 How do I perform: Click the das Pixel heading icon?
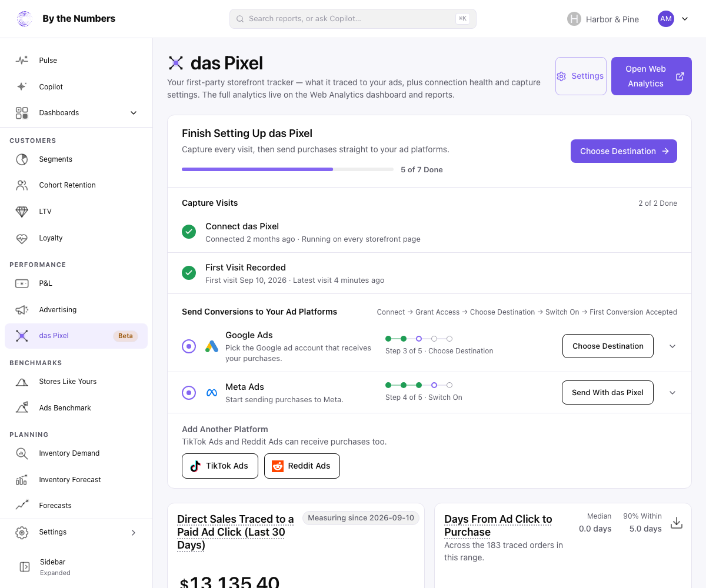click(x=176, y=63)
